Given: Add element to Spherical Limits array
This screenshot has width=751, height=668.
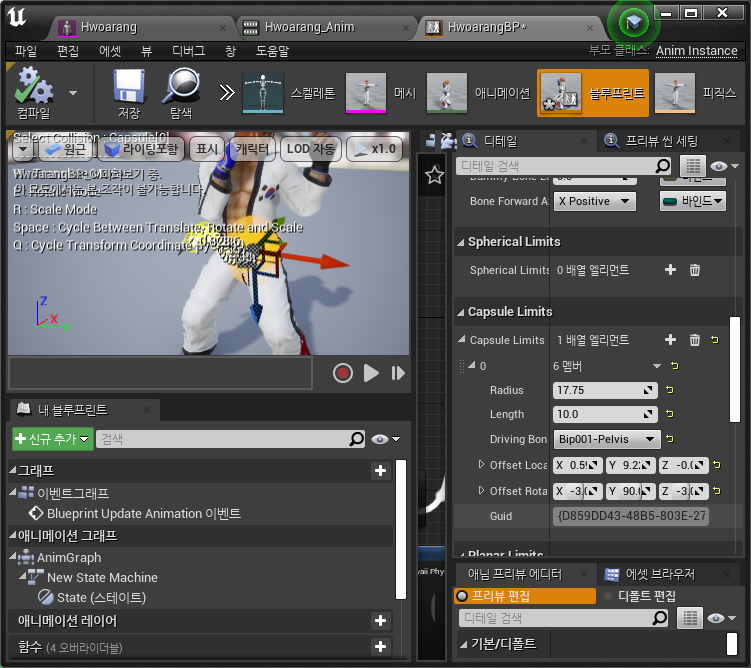Looking at the screenshot, I should click(671, 270).
